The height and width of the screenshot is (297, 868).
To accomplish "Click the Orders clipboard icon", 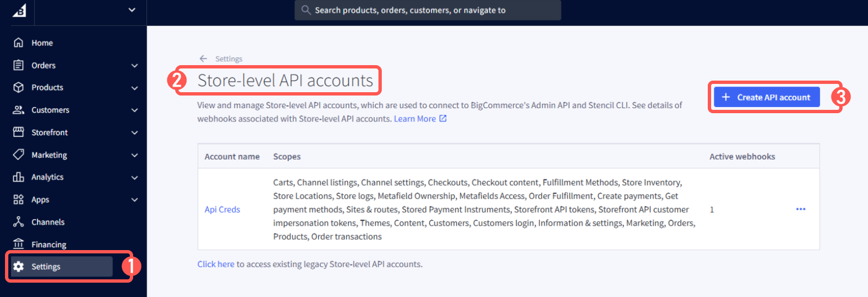I will tap(19, 65).
